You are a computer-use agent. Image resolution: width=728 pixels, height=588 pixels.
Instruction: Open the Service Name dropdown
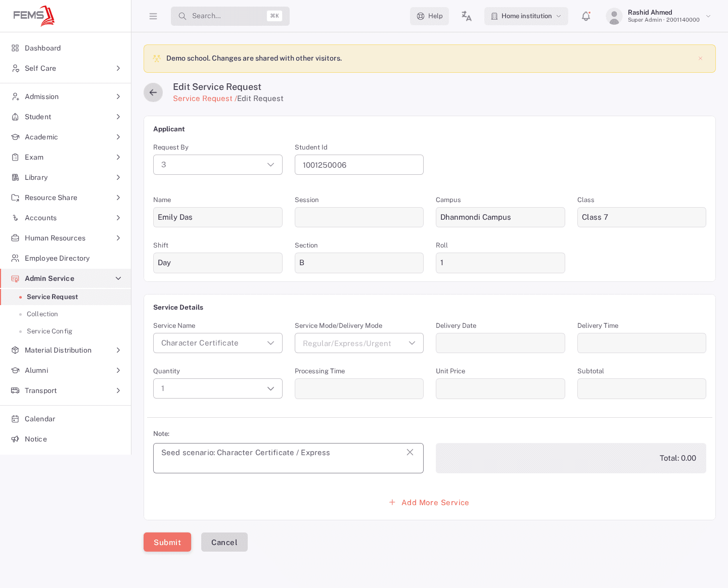(218, 343)
